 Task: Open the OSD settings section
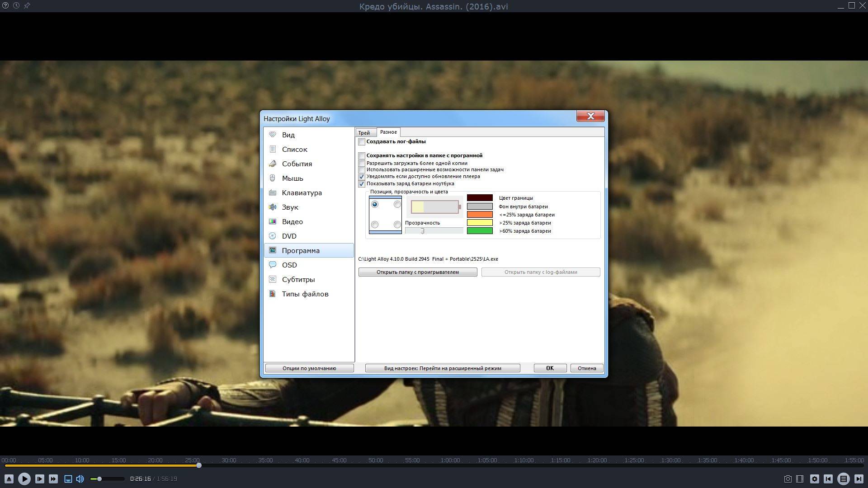309,265
